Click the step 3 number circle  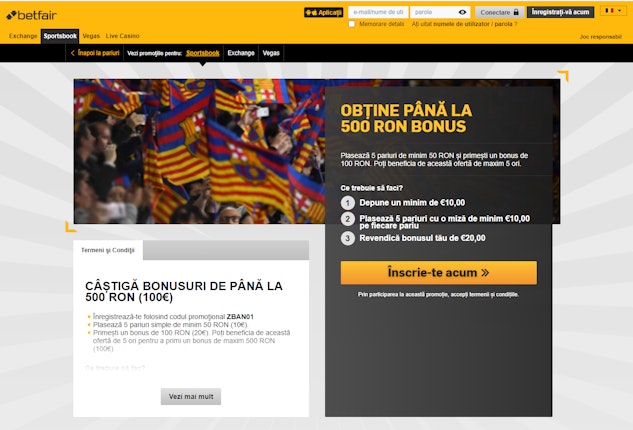coord(348,238)
